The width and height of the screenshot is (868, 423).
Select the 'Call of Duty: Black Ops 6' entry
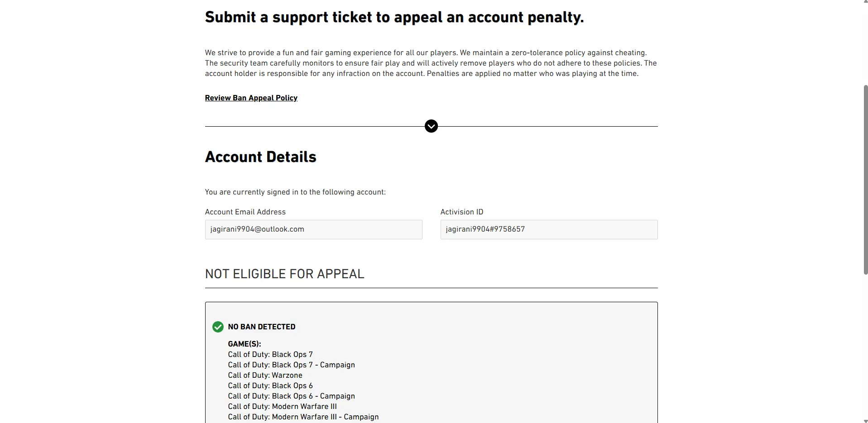pyautogui.click(x=270, y=385)
